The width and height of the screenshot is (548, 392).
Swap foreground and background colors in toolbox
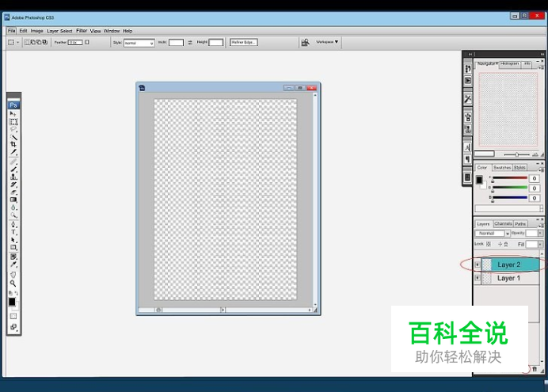16,293
